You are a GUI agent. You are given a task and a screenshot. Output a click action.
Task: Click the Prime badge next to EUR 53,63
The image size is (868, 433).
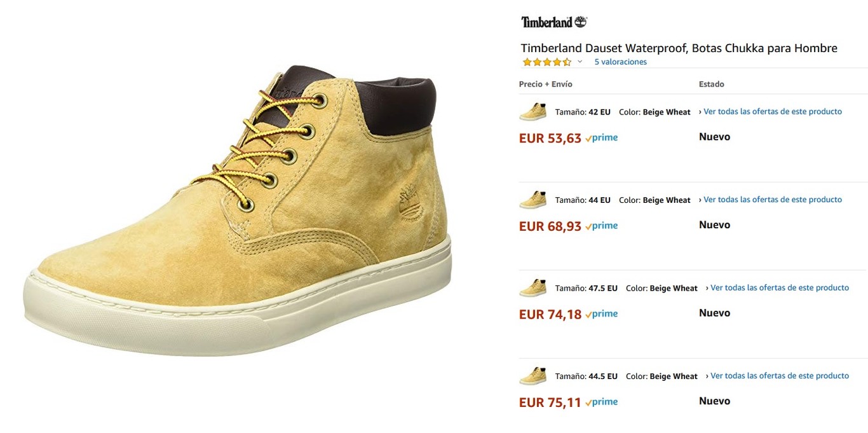point(602,138)
